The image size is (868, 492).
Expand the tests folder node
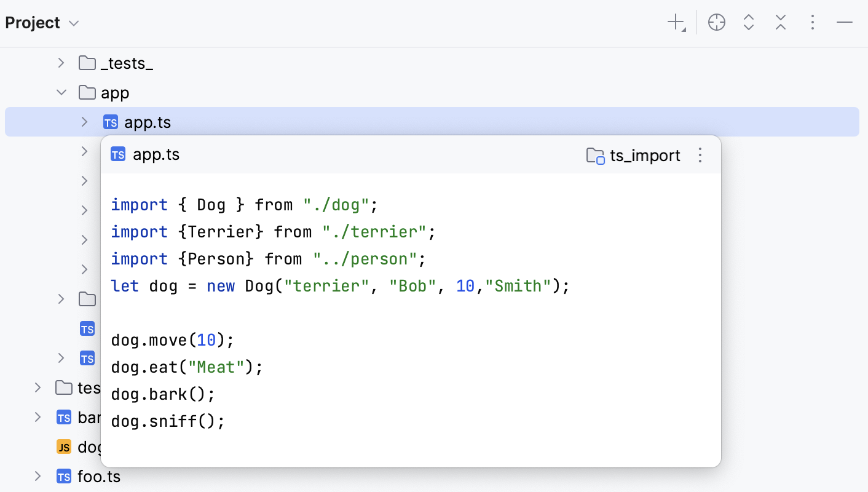click(x=37, y=387)
